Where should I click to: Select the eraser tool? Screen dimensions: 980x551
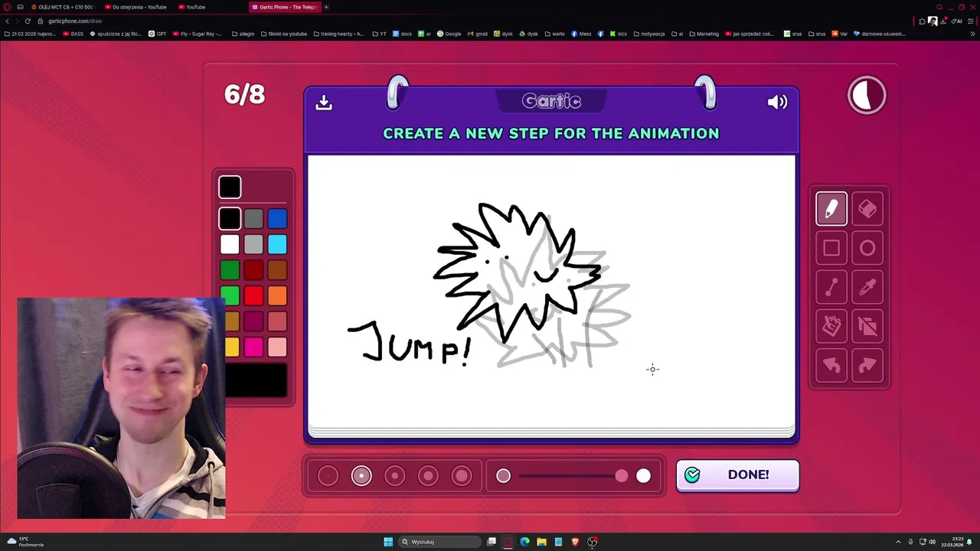click(x=867, y=209)
